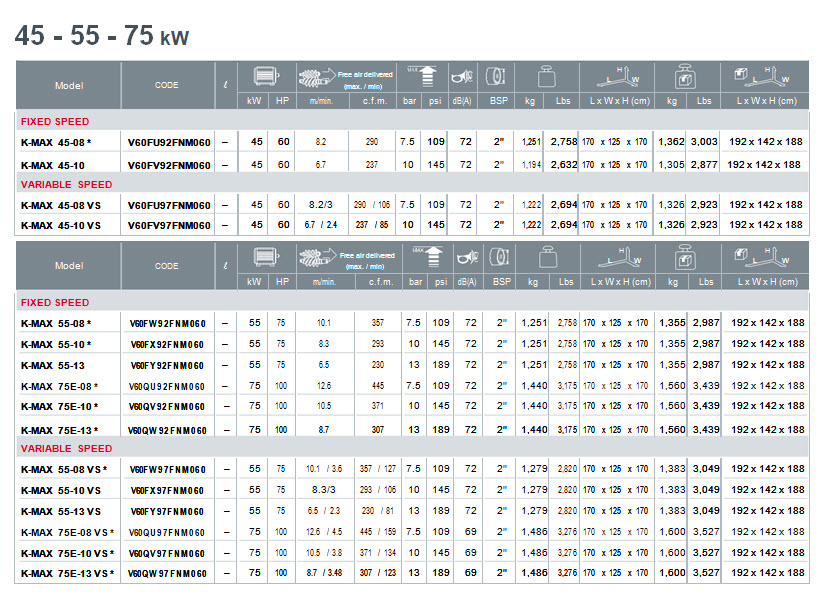Click the "K-MAX 55-08 VS *" model name
This screenshot has height=598, width=827.
click(x=64, y=469)
